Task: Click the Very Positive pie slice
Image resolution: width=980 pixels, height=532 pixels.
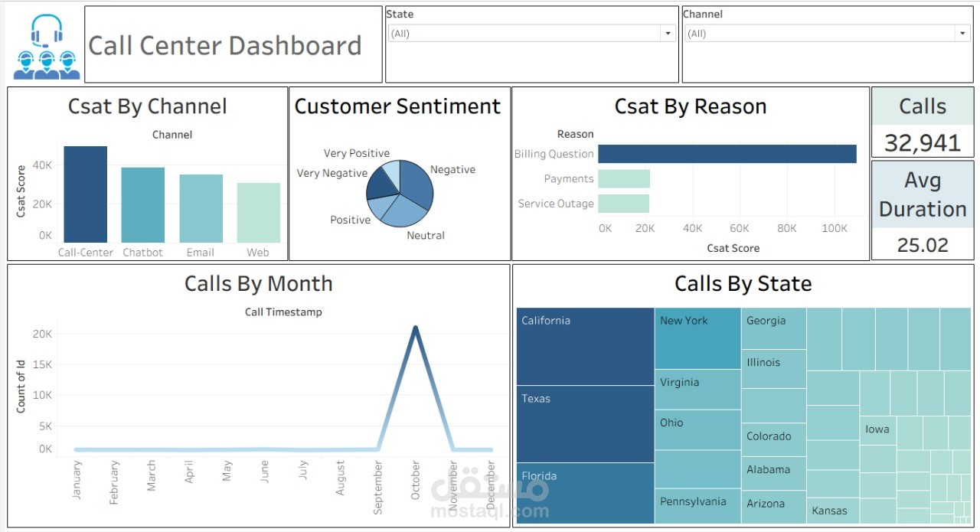Action: point(392,171)
